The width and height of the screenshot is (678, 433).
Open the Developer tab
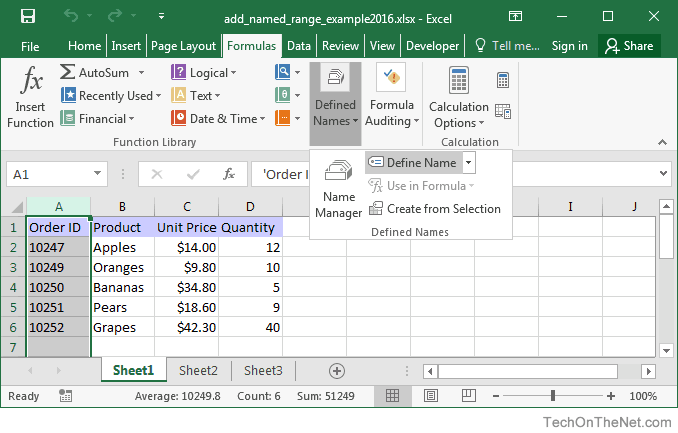click(x=432, y=46)
